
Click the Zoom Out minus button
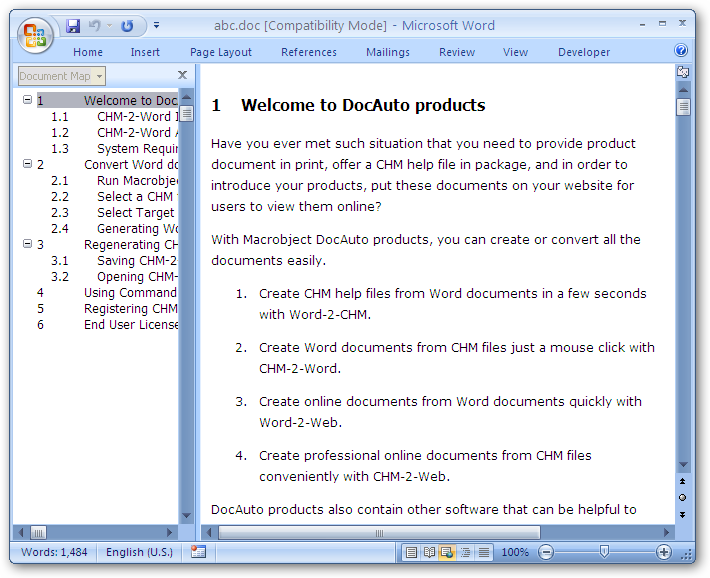[546, 552]
